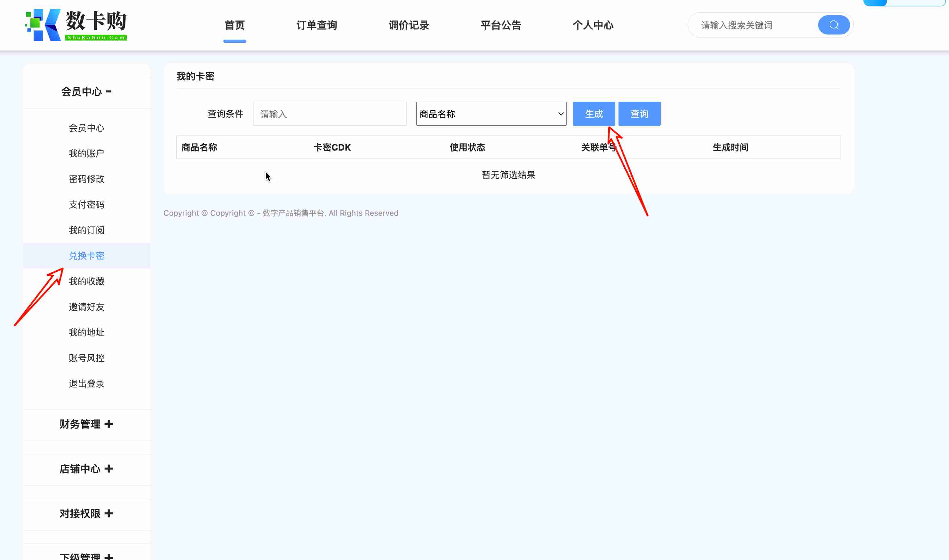
Task: Go to 调价记录 in navigation
Action: coord(409,25)
